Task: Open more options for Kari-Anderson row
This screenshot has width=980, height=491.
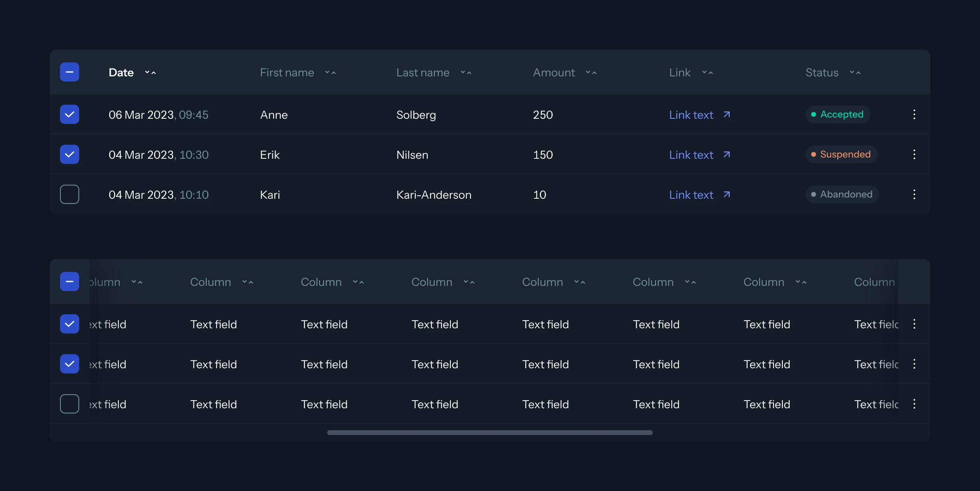Action: tap(914, 194)
